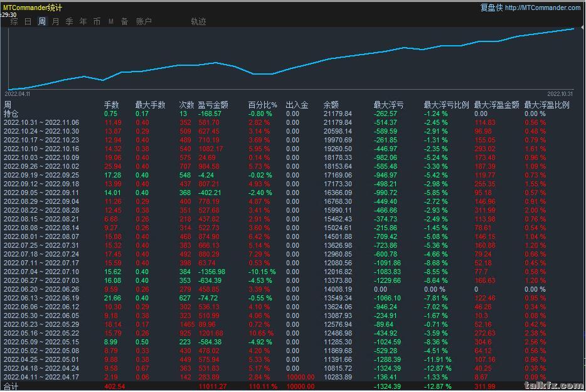Click the 最大手数 column header

tap(150, 105)
